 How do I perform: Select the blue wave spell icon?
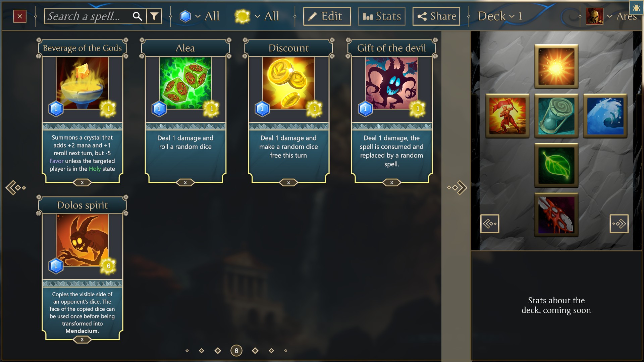click(605, 116)
